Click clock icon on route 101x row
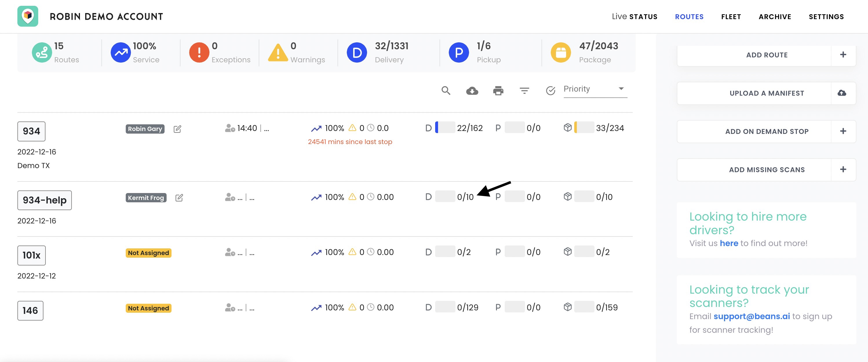 click(370, 252)
